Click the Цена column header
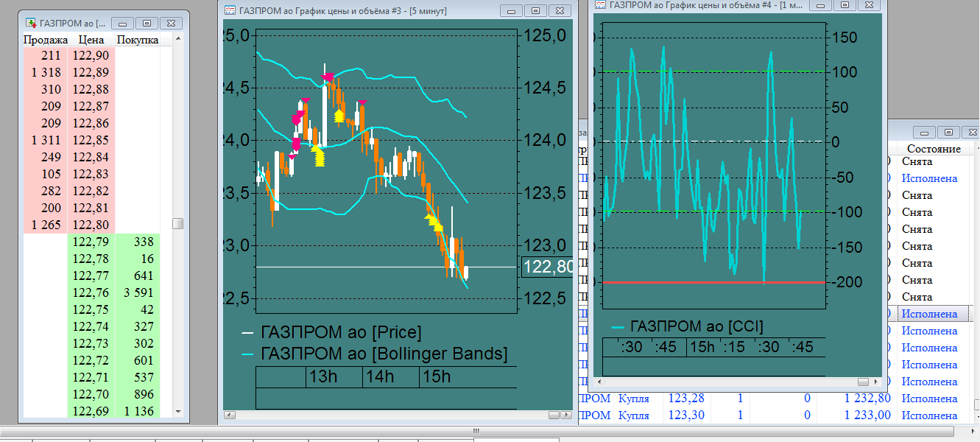This screenshot has width=980, height=442. [x=91, y=40]
